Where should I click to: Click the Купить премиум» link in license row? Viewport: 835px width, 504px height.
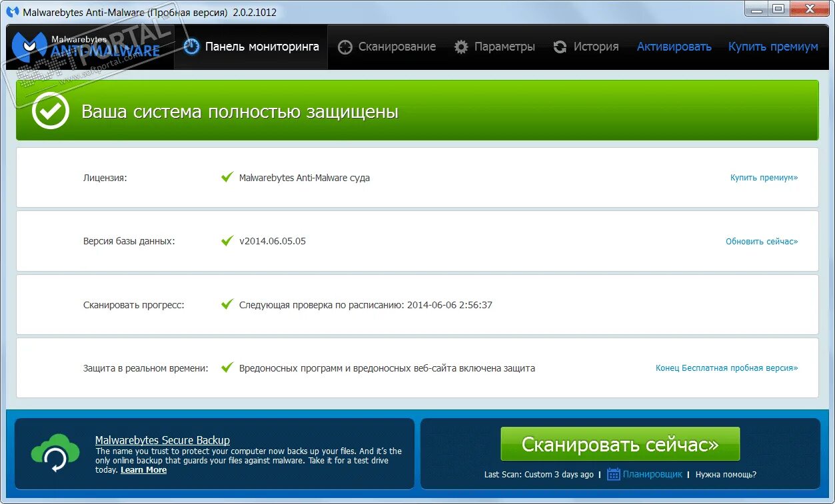point(764,178)
